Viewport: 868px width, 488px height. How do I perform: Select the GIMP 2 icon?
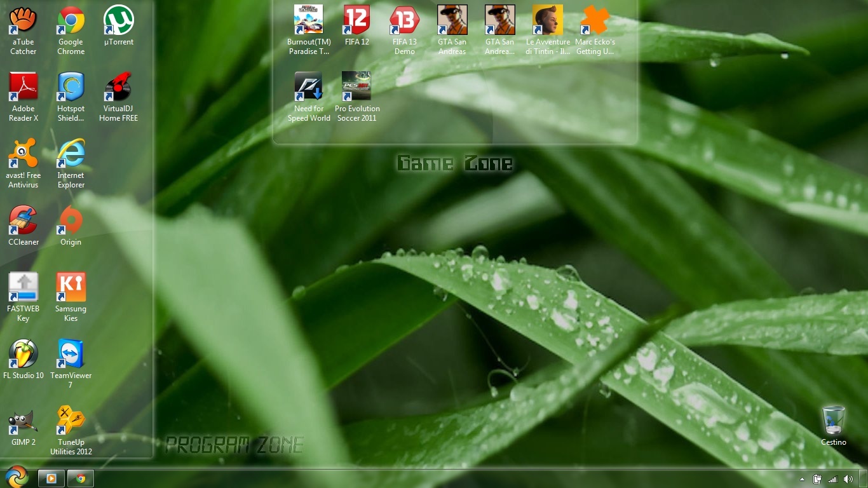(24, 426)
